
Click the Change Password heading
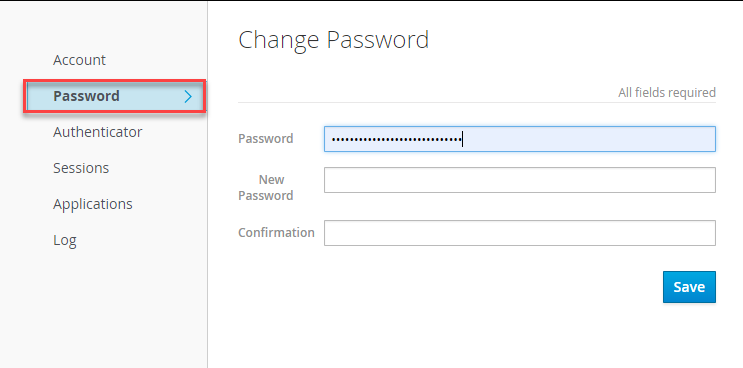pyautogui.click(x=334, y=40)
